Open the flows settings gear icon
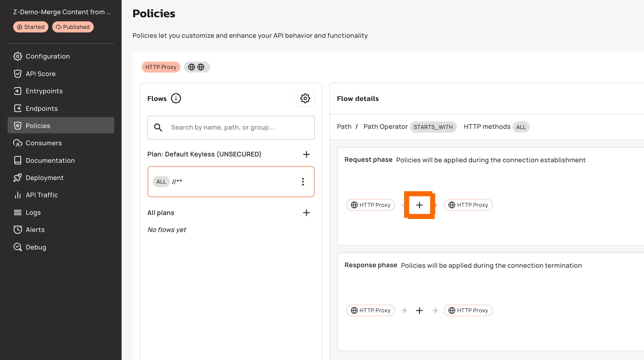 305,98
